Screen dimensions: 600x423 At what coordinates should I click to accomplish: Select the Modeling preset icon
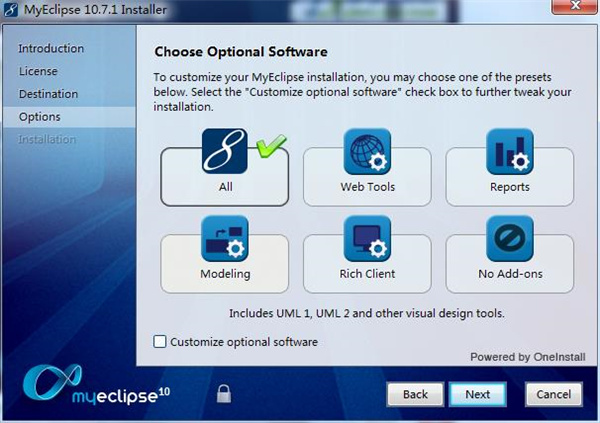click(x=224, y=238)
